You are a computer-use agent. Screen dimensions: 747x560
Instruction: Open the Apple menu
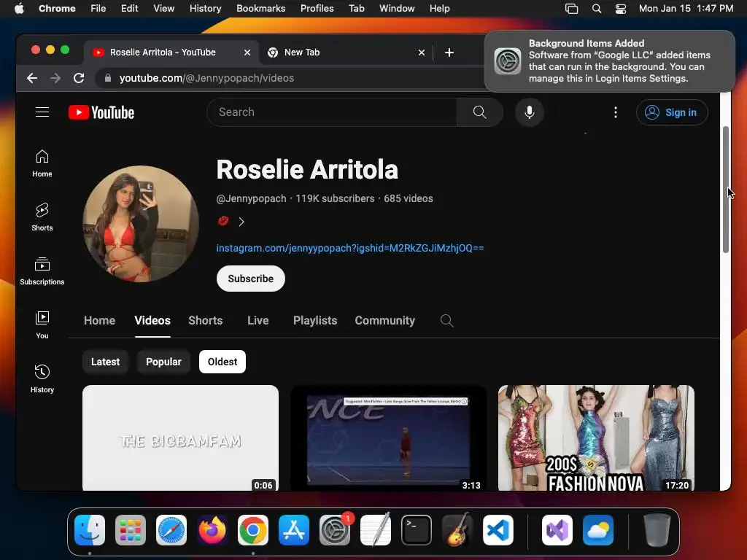19,8
